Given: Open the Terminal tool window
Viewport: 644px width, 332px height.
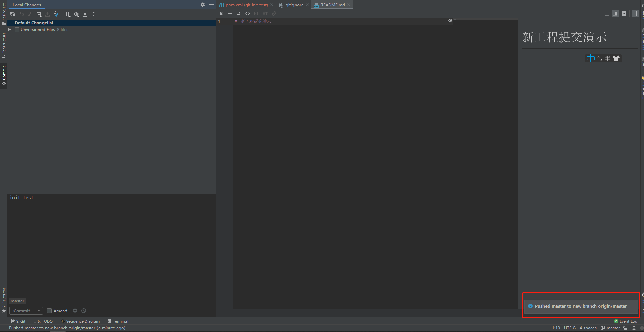Looking at the screenshot, I should point(118,321).
